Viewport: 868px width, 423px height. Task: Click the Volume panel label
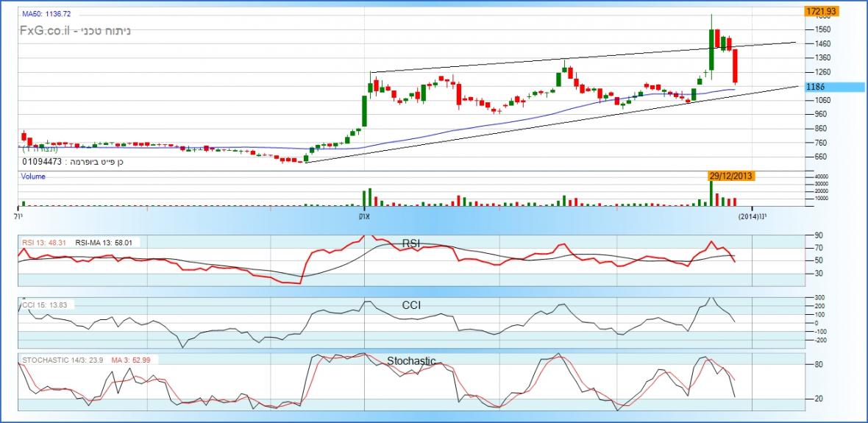coord(33,177)
